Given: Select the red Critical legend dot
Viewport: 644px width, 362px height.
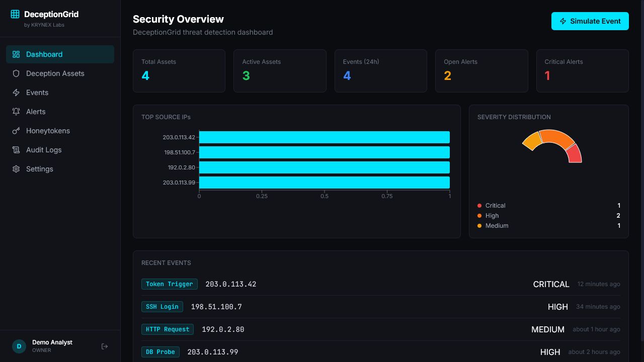Looking at the screenshot, I should point(479,206).
